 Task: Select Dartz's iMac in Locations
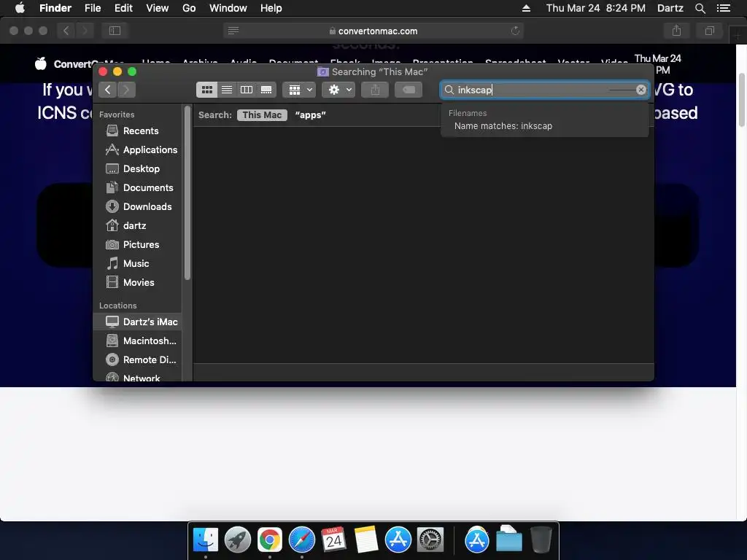[138, 322]
